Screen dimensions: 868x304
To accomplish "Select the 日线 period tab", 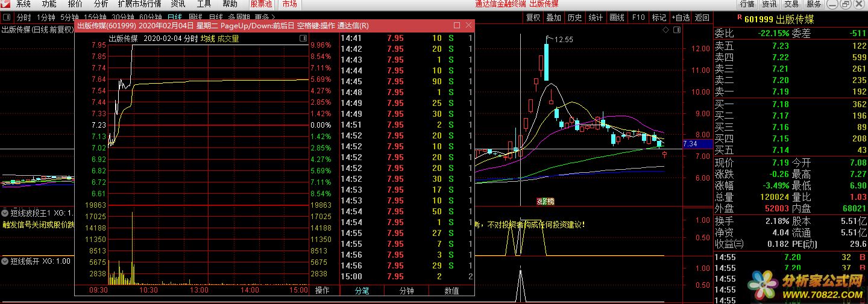I will [x=175, y=18].
